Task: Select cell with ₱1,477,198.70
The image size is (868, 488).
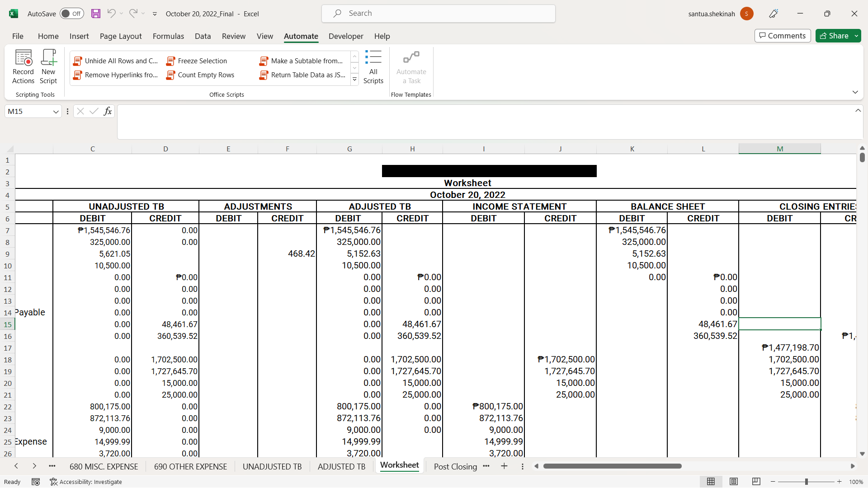Action: (780, 347)
